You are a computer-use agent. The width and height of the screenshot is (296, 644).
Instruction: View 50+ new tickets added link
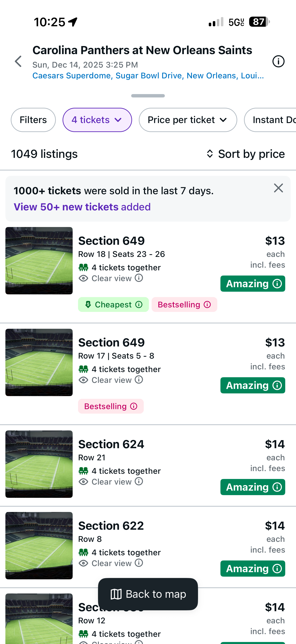82,207
